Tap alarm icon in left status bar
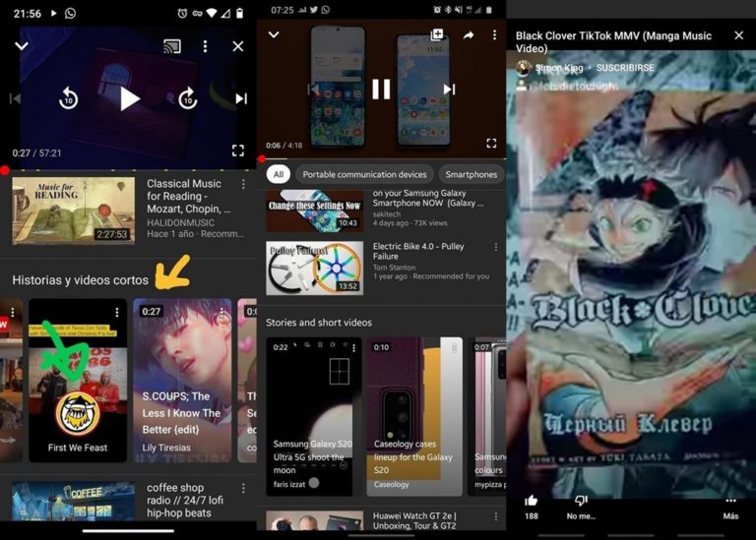Image resolution: width=756 pixels, height=540 pixels. 182,14
